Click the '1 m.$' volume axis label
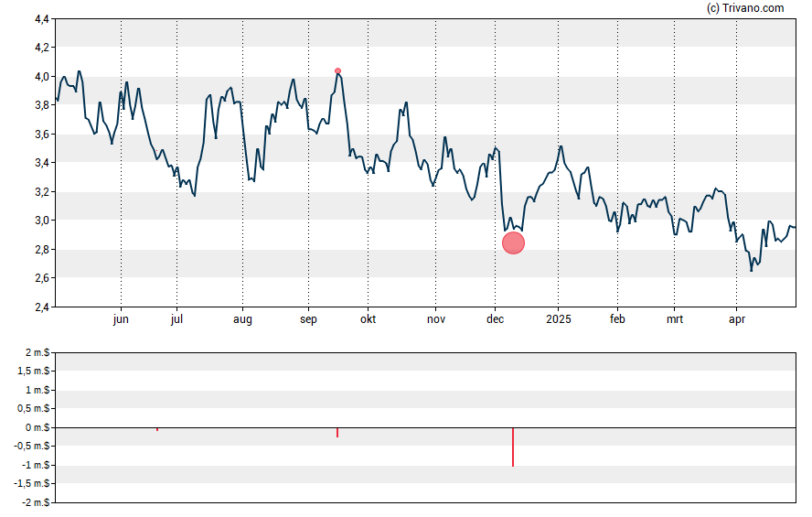The height and width of the screenshot is (517, 812). pos(37,390)
